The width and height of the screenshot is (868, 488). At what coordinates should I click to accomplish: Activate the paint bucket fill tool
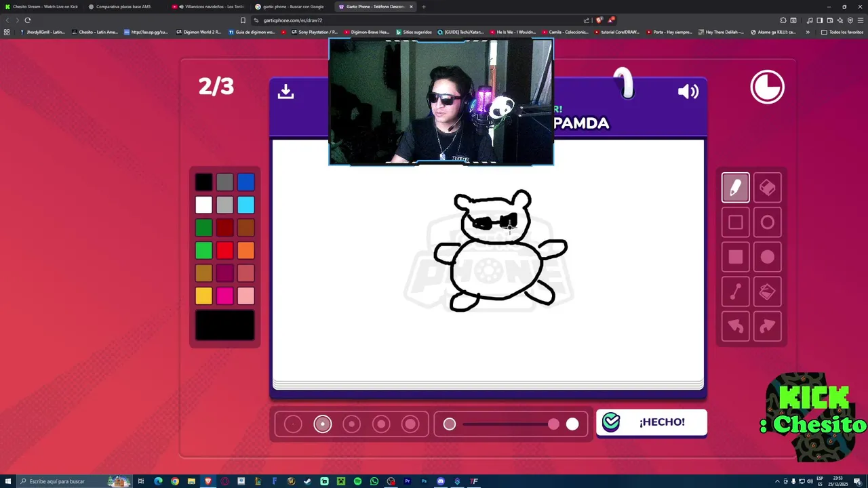click(x=767, y=291)
